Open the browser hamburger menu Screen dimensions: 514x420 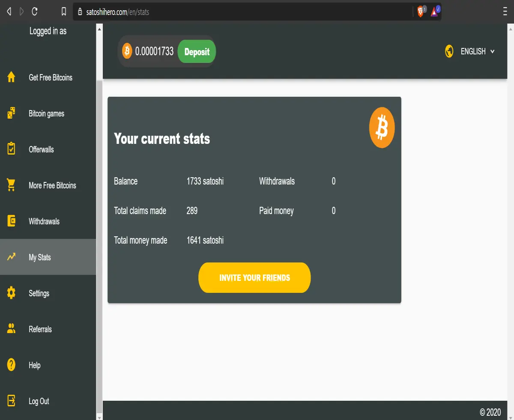coord(505,12)
